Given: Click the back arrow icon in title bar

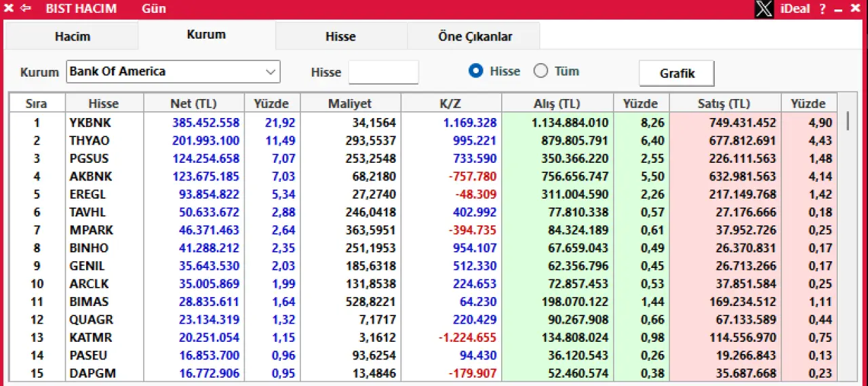Looking at the screenshot, I should [x=26, y=9].
